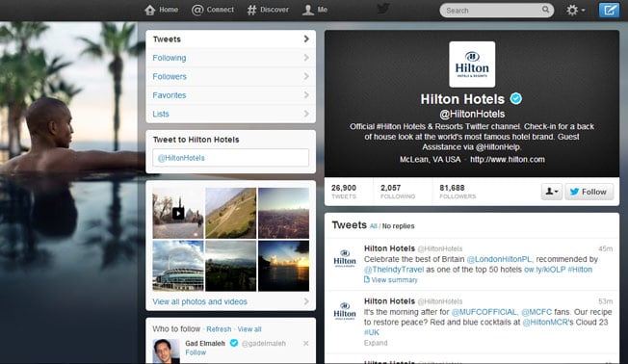Click the #UK hashtag
Image resolution: width=628 pixels, height=364 pixels.
371,332
